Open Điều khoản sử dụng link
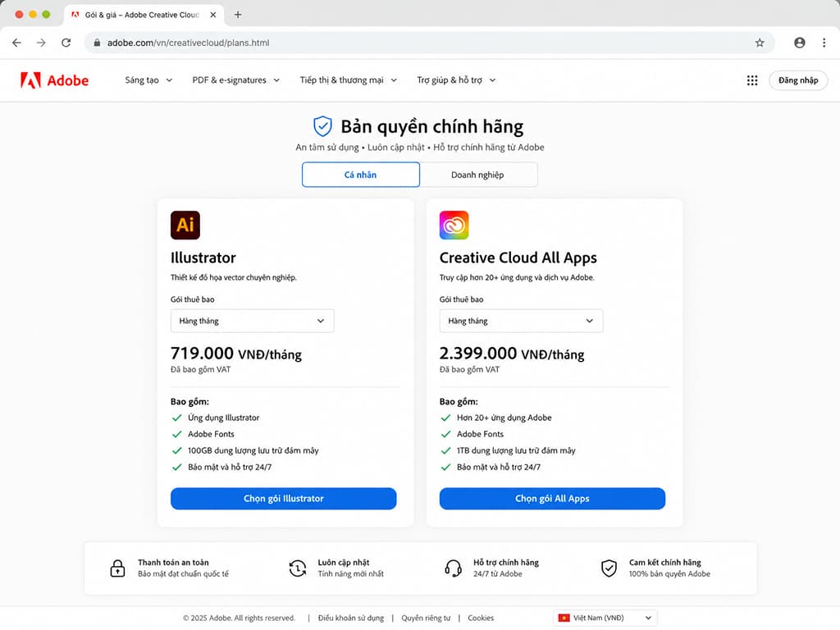Viewport: 840px width, 630px height. pyautogui.click(x=351, y=618)
